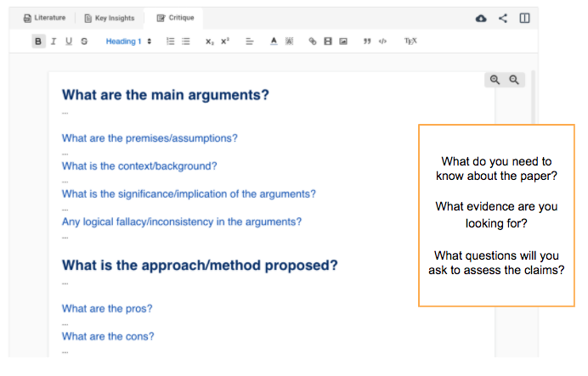Apply subscript formatting
This screenshot has width=588, height=376.
(210, 42)
